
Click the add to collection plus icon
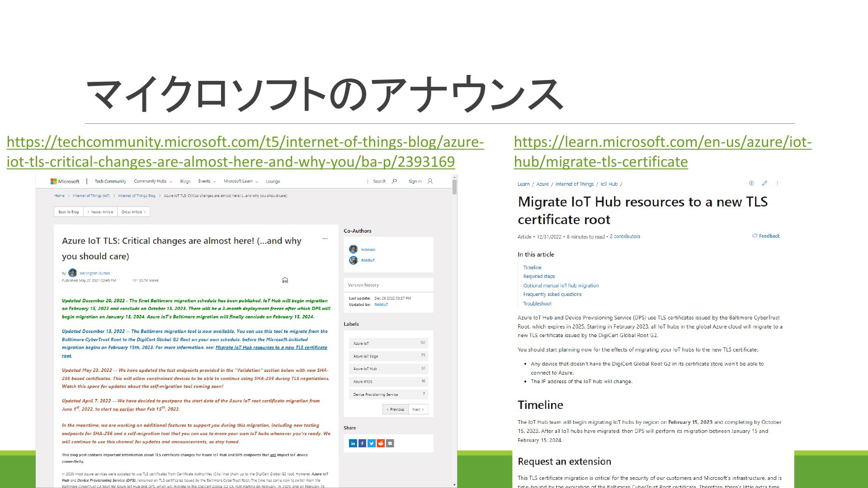point(751,183)
